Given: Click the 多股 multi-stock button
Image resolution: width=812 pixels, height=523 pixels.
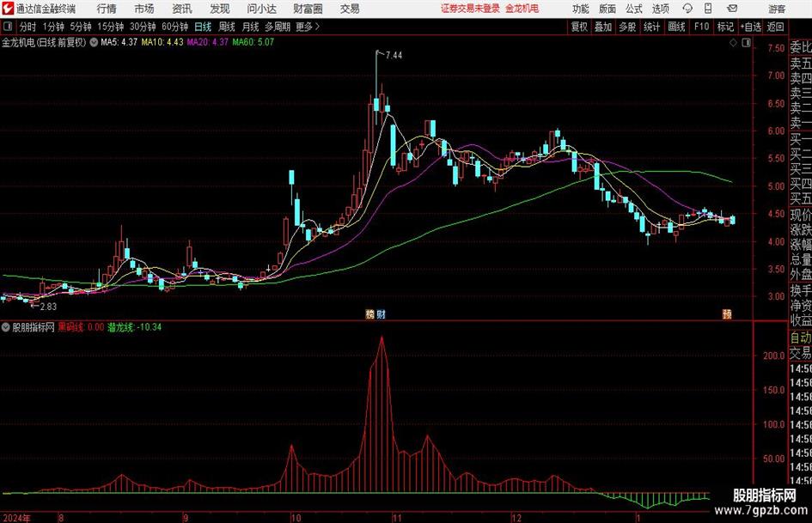Looking at the screenshot, I should click(627, 27).
